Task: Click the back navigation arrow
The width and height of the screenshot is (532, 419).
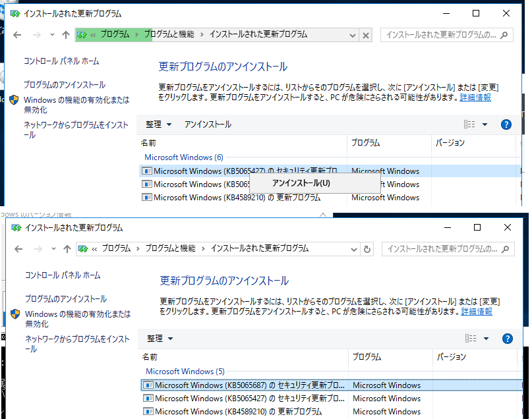Action: 18,34
